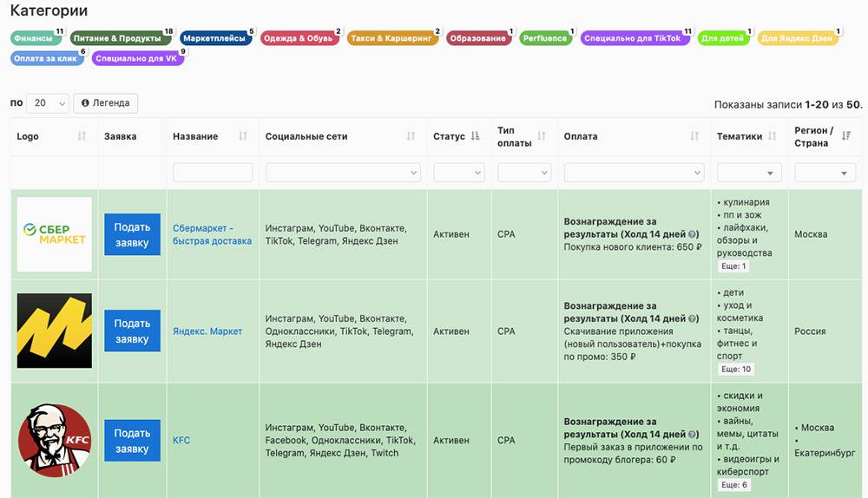This screenshot has width=868, height=498.
Task: Click the CPA value in Сбермаркет row
Action: pos(506,234)
